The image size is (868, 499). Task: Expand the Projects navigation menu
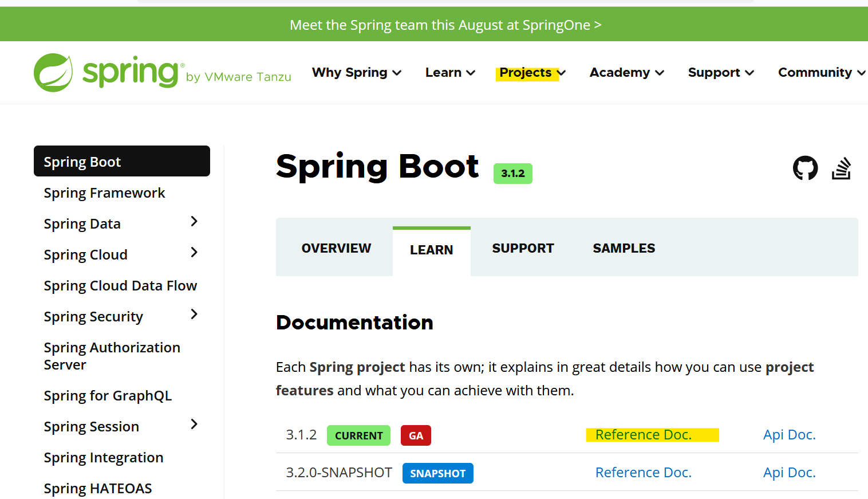click(532, 73)
